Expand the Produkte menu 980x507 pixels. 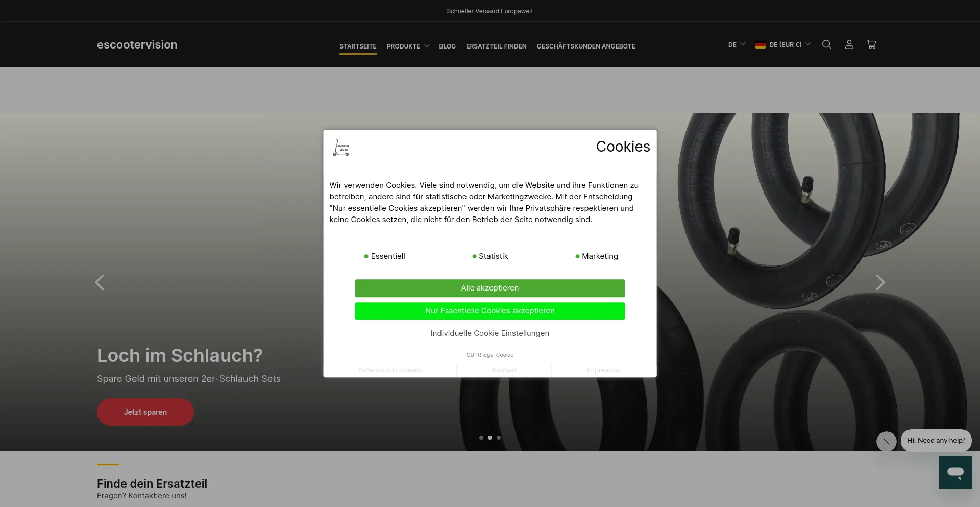coord(408,46)
